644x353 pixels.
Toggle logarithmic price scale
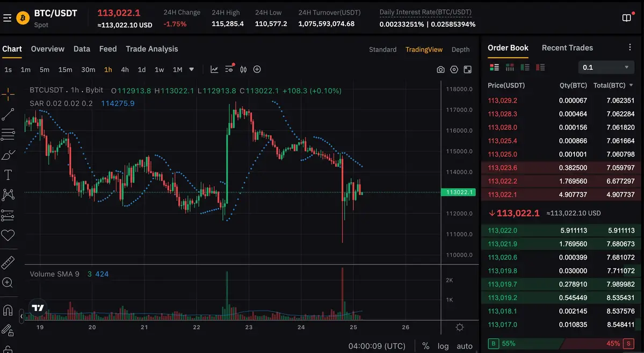pyautogui.click(x=443, y=346)
